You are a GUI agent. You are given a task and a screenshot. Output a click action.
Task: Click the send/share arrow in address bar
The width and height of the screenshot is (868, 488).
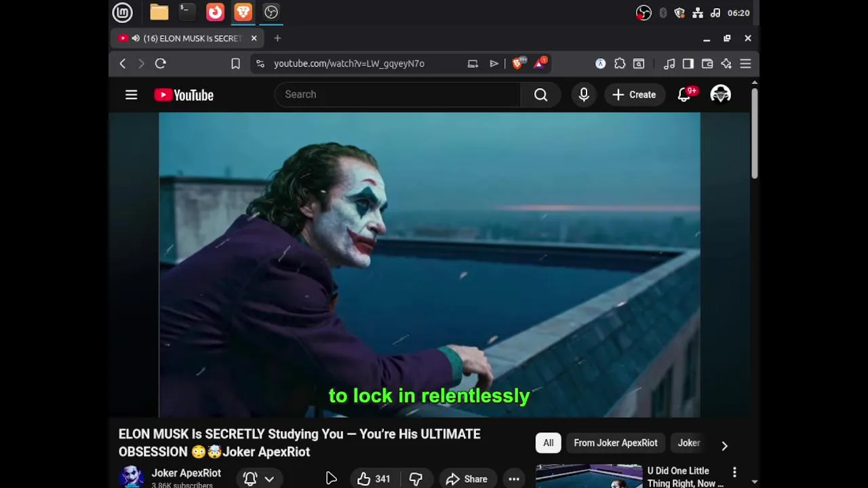click(x=494, y=64)
